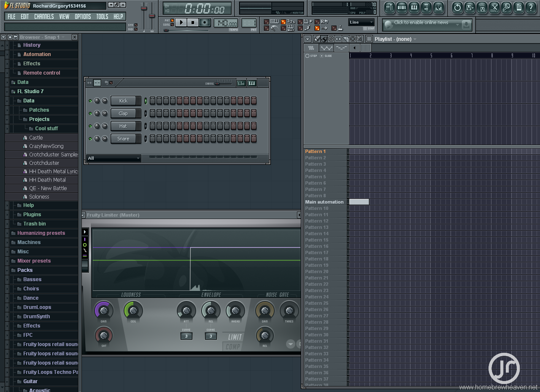Image resolution: width=540 pixels, height=392 pixels.
Task: Click the Play transport button
Action: click(181, 22)
